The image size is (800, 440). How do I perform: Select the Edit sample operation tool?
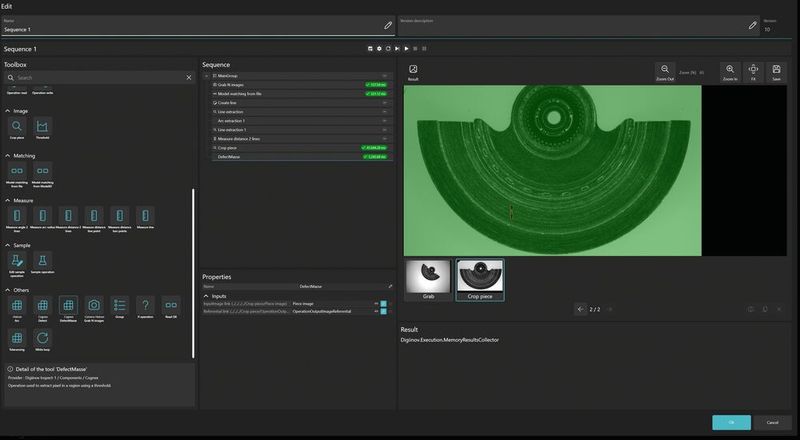pos(17,263)
